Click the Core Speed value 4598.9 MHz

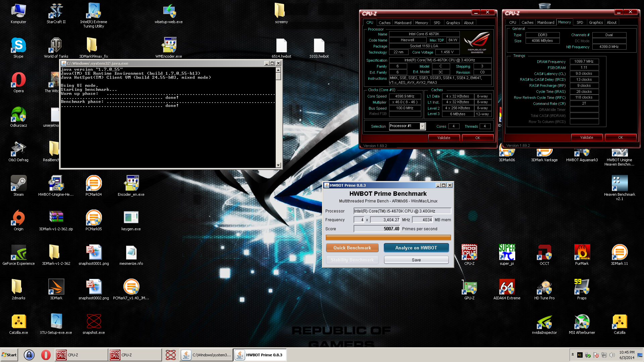[405, 96]
